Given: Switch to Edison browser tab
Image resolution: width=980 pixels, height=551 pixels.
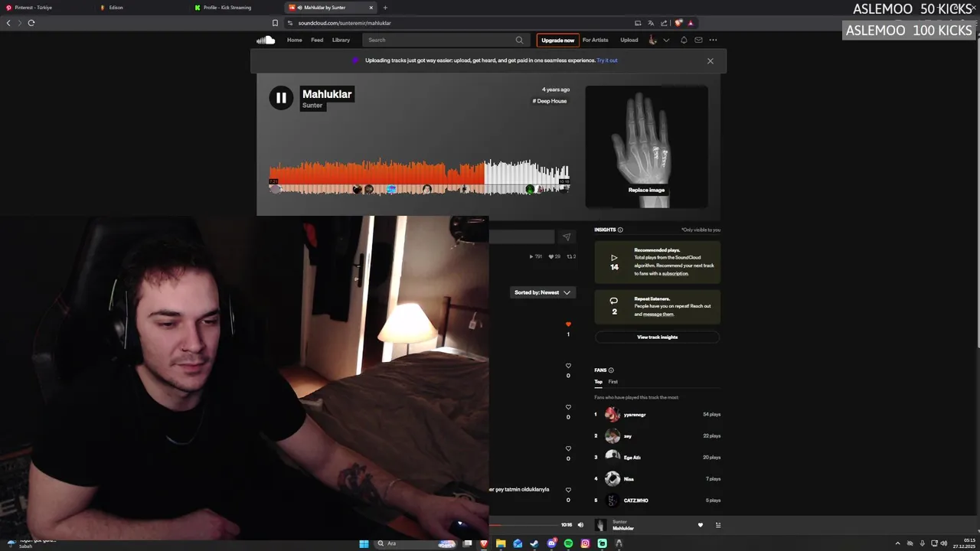Looking at the screenshot, I should point(142,8).
